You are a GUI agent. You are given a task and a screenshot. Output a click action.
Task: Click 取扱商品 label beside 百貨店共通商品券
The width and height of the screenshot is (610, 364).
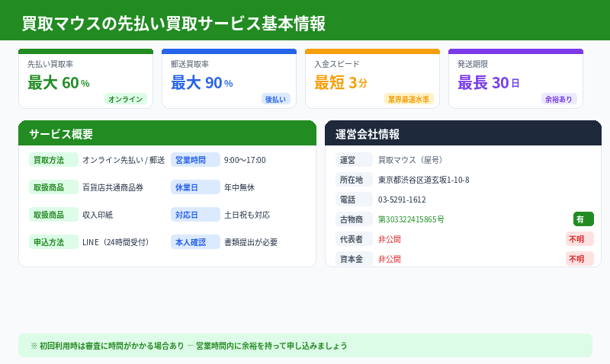53,187
